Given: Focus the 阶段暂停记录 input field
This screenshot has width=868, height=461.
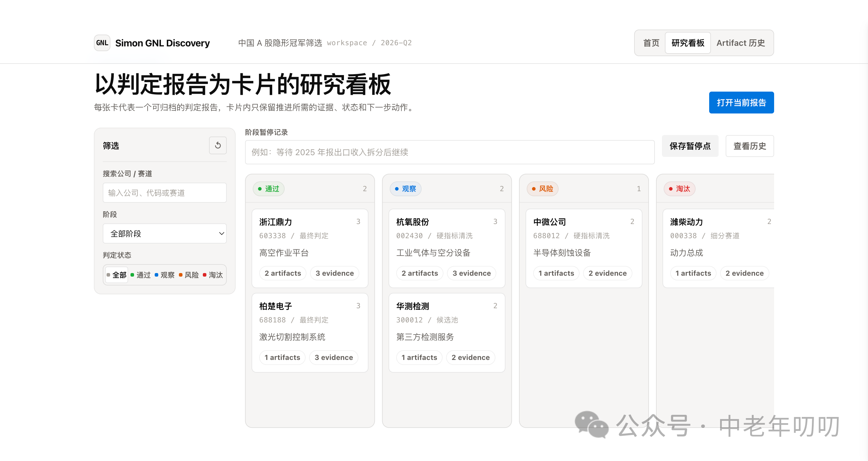Looking at the screenshot, I should coord(449,152).
